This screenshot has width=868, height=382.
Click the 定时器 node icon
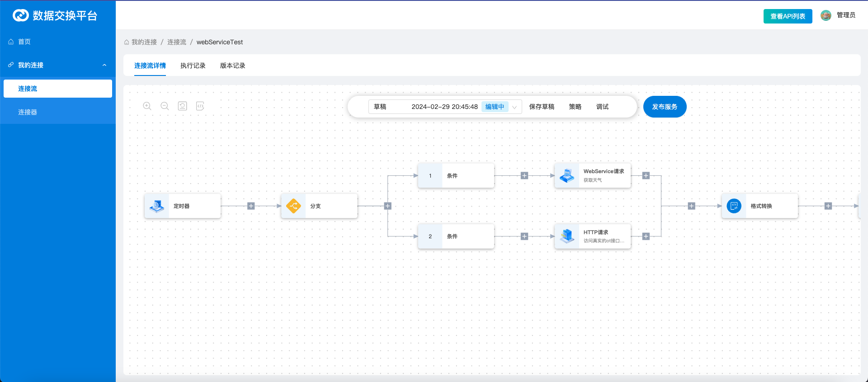point(156,206)
